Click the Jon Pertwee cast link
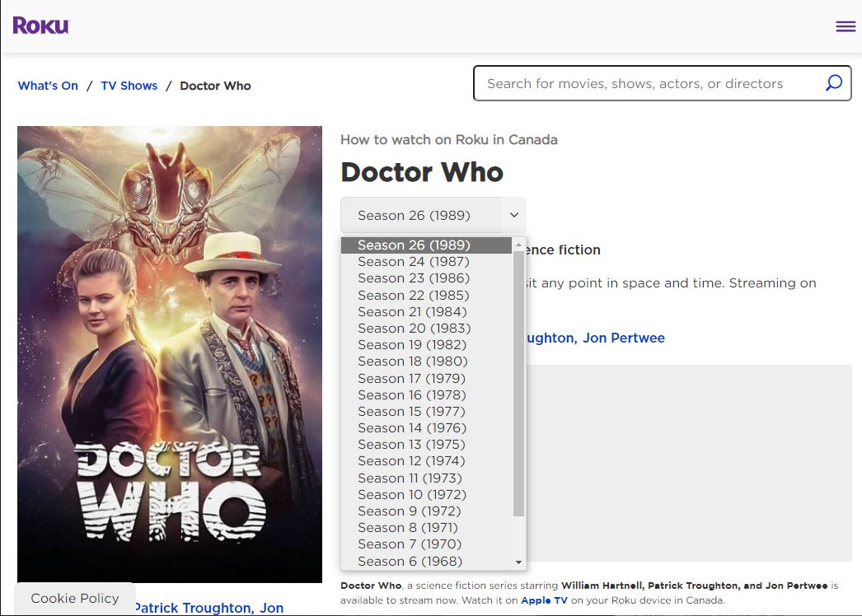The width and height of the screenshot is (862, 616). click(623, 338)
